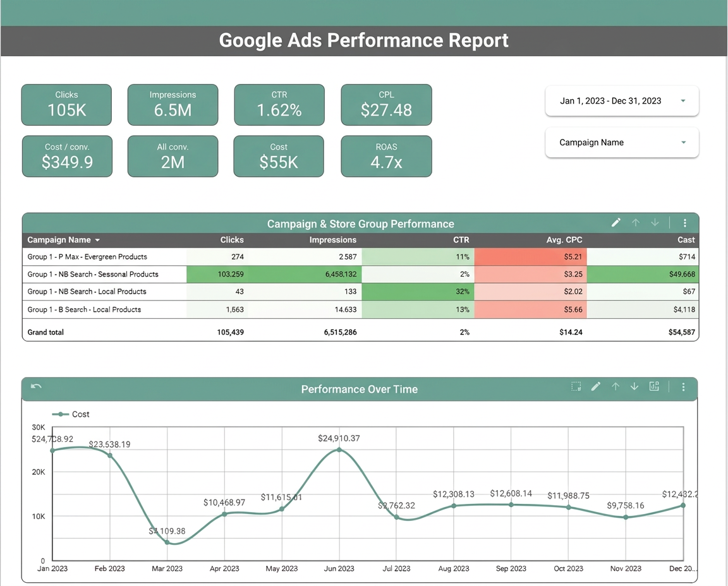The image size is (728, 586).
Task: Sort table by Impressions column header
Action: tap(333, 240)
